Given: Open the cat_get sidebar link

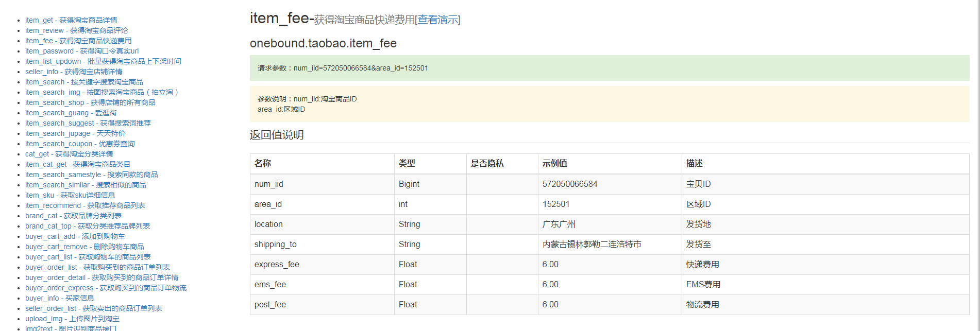Looking at the screenshot, I should tap(69, 154).
